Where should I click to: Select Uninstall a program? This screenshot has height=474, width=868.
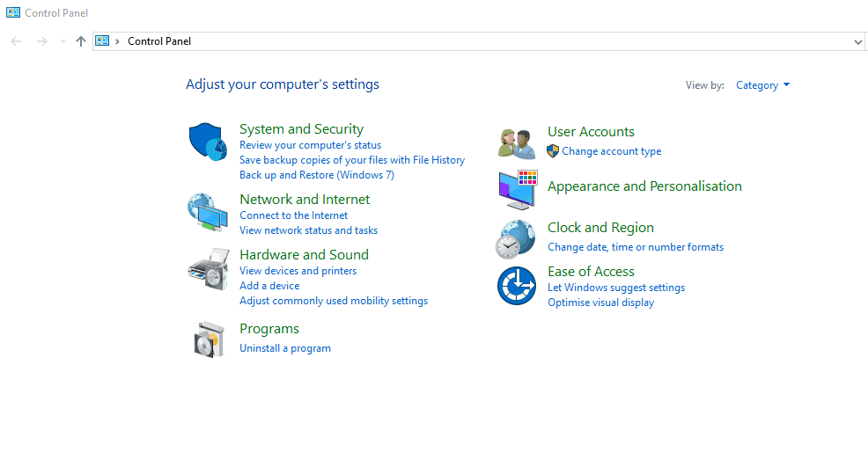(x=285, y=348)
